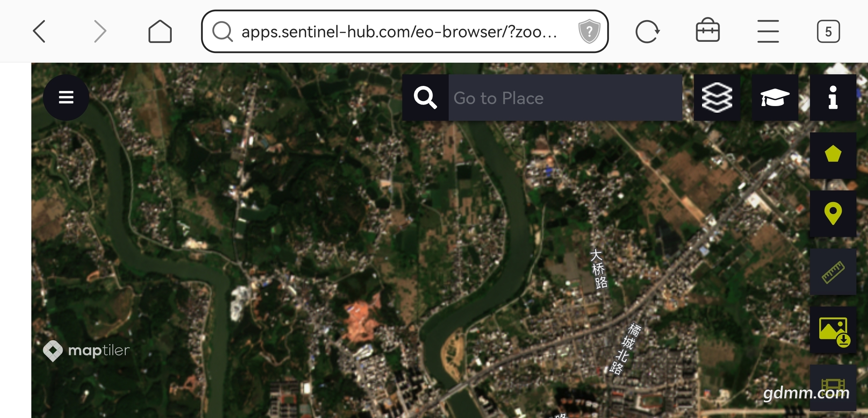The height and width of the screenshot is (418, 868).
Task: Open the map layers selector
Action: tap(717, 98)
